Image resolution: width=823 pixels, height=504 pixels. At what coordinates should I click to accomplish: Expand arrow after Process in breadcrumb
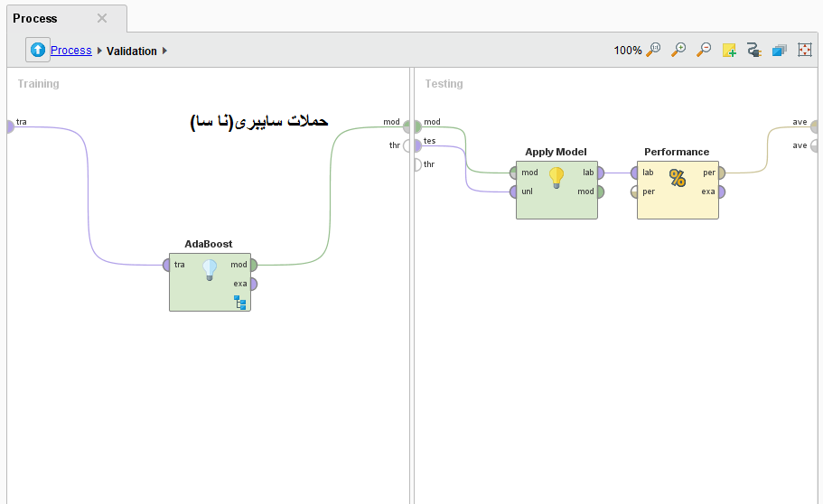coord(99,51)
